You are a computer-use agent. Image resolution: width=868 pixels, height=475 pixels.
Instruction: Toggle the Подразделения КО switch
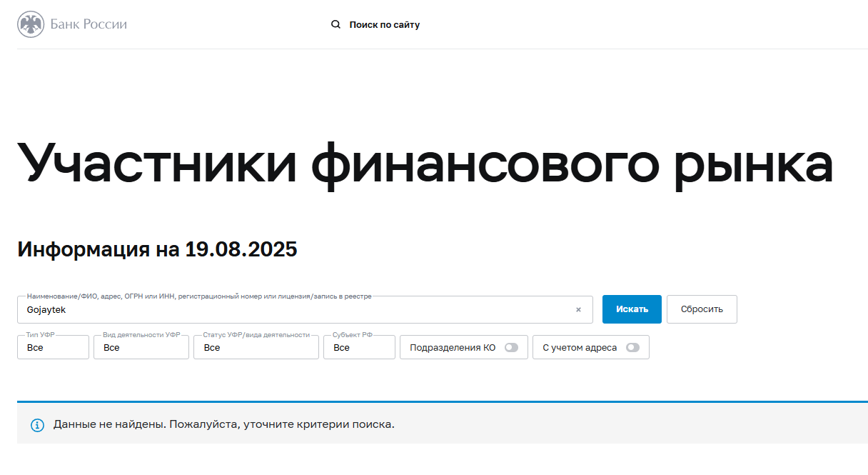pyautogui.click(x=511, y=348)
